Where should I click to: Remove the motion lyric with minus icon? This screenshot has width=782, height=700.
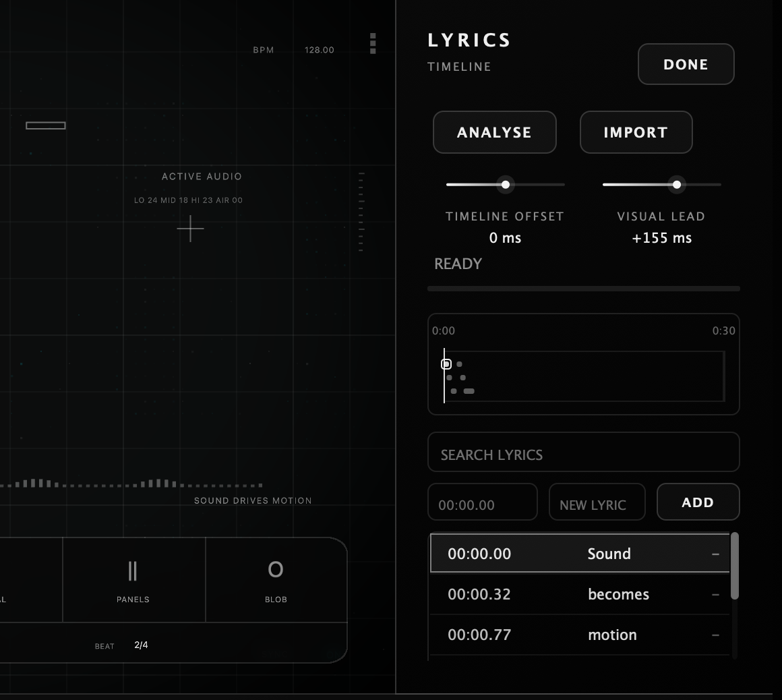coord(716,635)
